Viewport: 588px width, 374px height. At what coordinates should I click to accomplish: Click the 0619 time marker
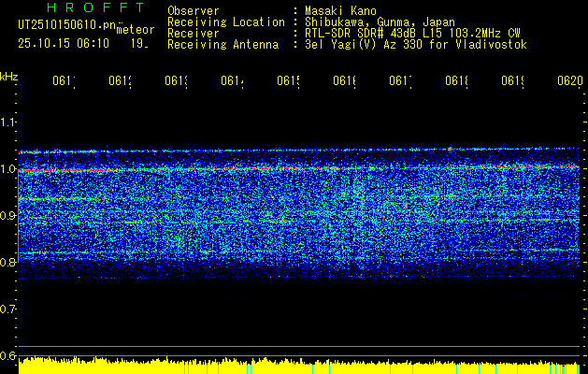[512, 80]
